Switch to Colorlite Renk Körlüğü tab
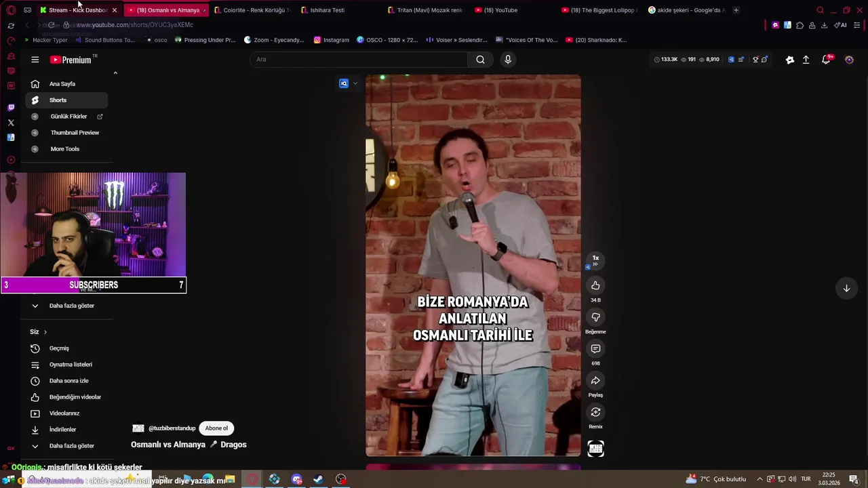Viewport: 868px width, 488px height. pos(253,10)
